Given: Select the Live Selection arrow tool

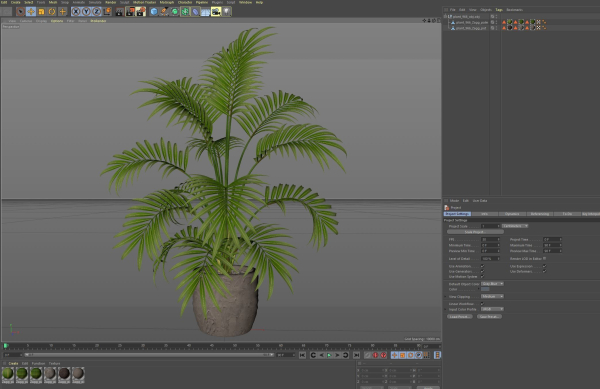Looking at the screenshot, I should (x=20, y=12).
